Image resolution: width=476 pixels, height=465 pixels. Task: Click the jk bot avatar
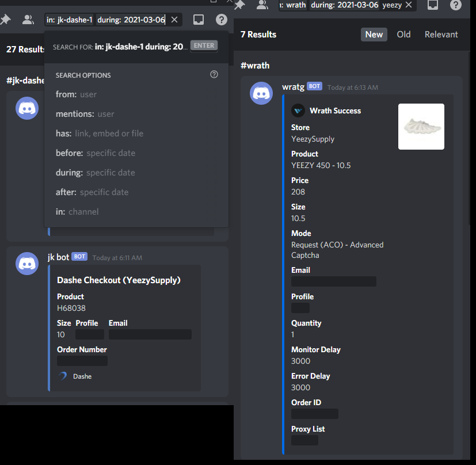tap(27, 264)
